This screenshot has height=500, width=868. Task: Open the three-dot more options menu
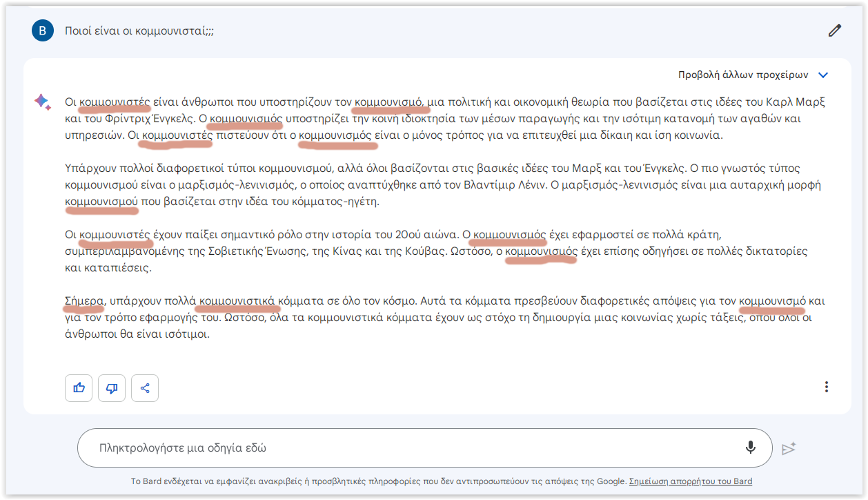coord(827,387)
